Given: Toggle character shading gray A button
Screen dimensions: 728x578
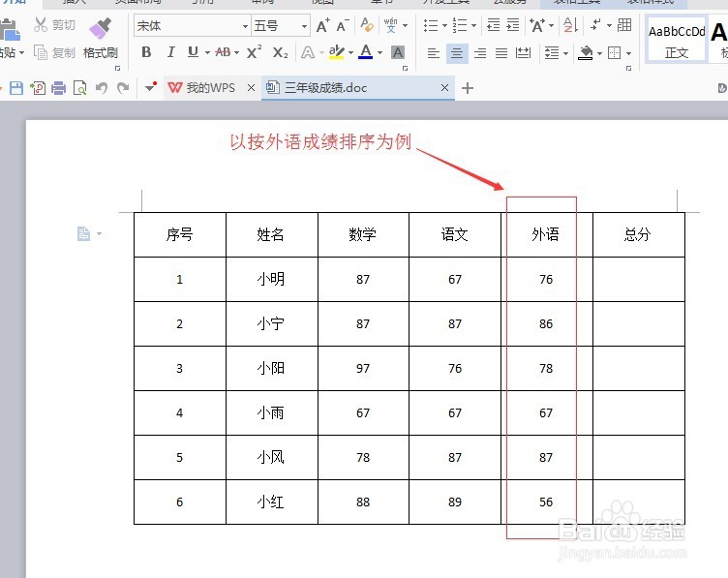Looking at the screenshot, I should tap(398, 52).
